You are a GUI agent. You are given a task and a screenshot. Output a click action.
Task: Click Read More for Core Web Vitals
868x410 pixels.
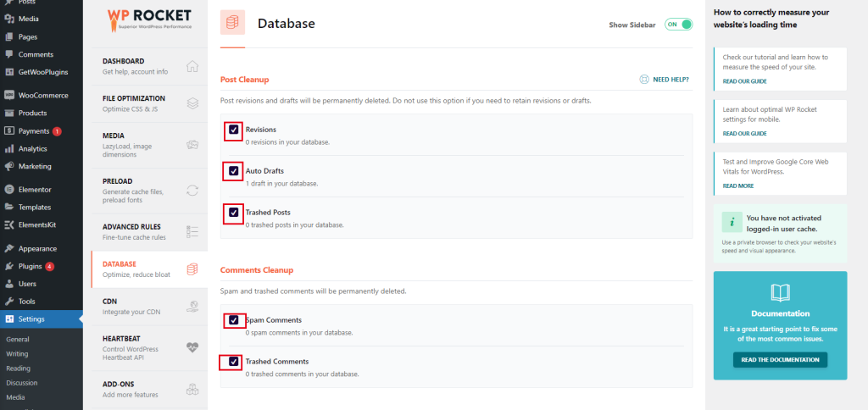click(738, 186)
